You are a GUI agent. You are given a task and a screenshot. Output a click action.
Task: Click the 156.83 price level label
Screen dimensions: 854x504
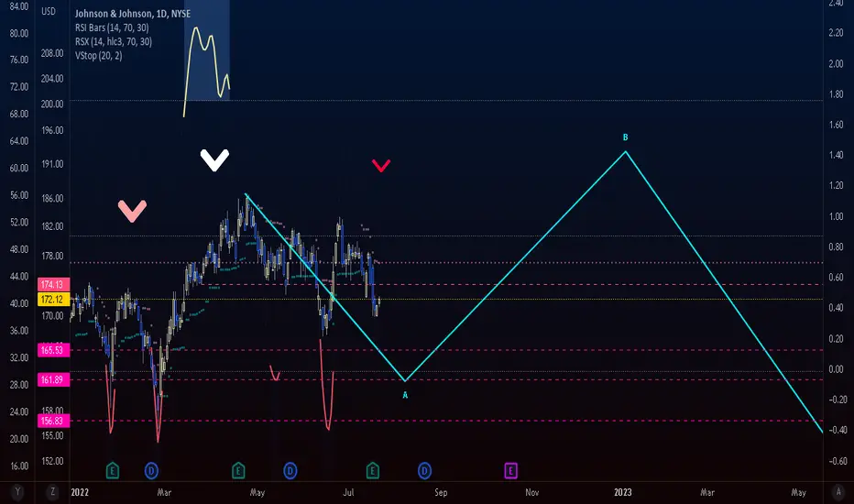pos(53,421)
